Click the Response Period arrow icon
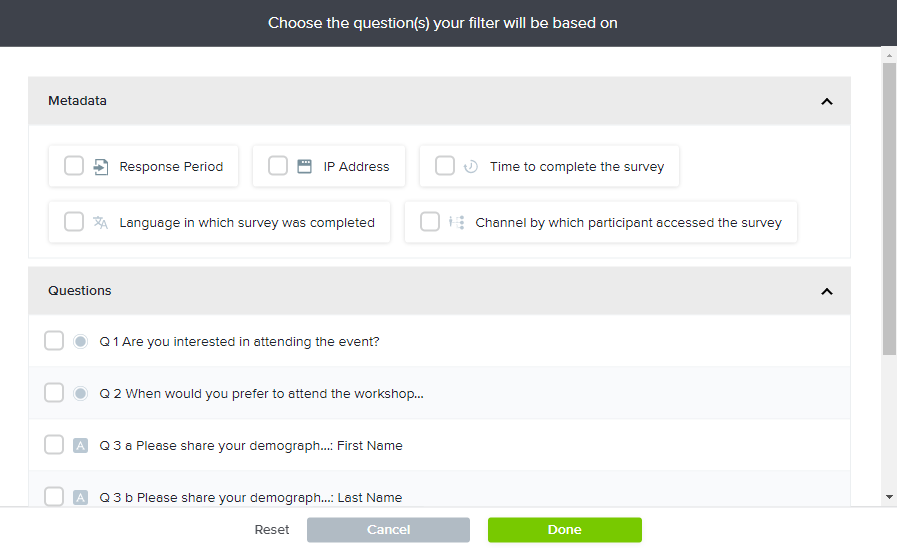Image resolution: width=897 pixels, height=548 pixels. click(x=100, y=167)
